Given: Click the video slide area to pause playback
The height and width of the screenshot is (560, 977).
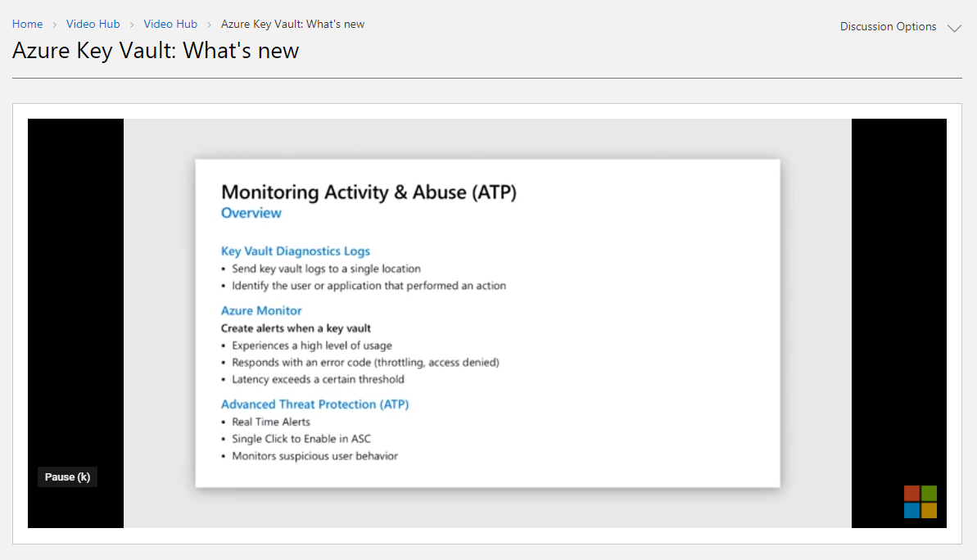Looking at the screenshot, I should [x=487, y=323].
